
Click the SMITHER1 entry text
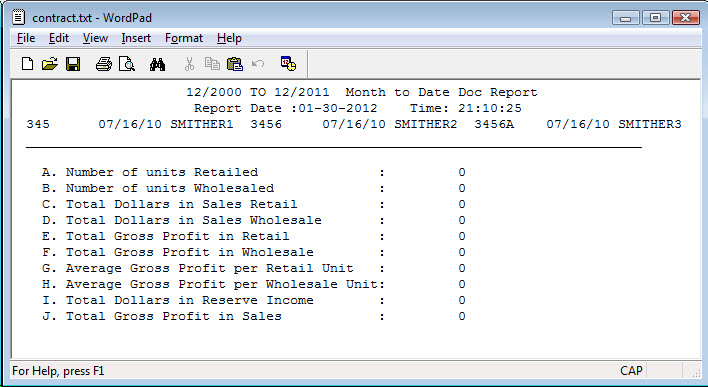coord(201,124)
